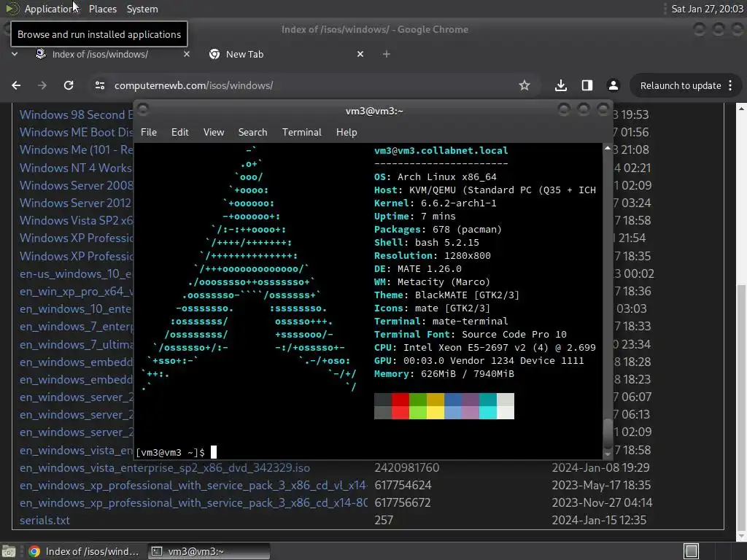Click file size 617754624
This screenshot has width=747, height=560.
(403, 485)
